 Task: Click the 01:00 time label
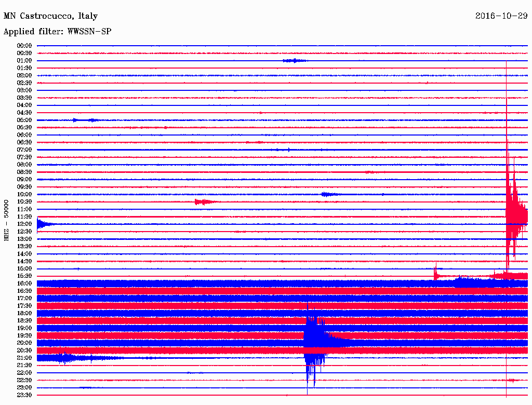tap(24, 60)
